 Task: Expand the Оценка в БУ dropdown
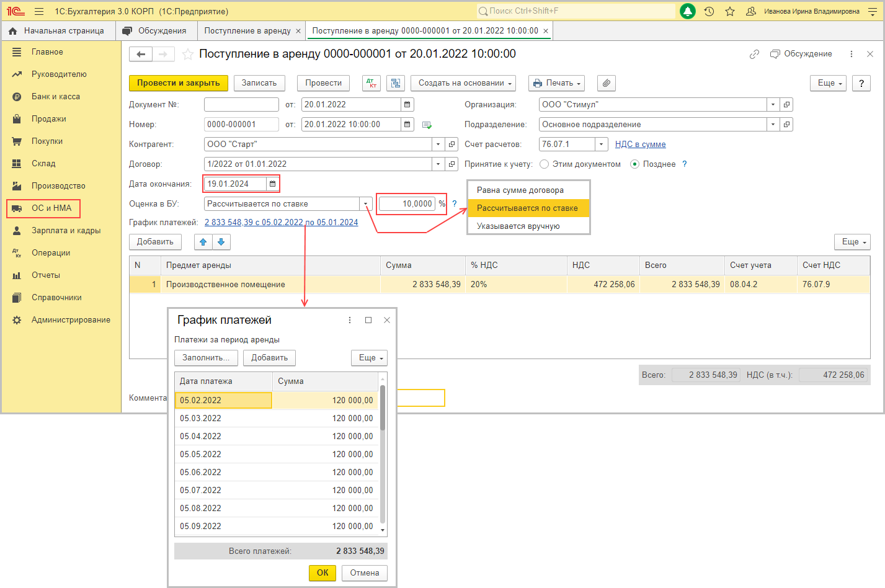pyautogui.click(x=366, y=204)
